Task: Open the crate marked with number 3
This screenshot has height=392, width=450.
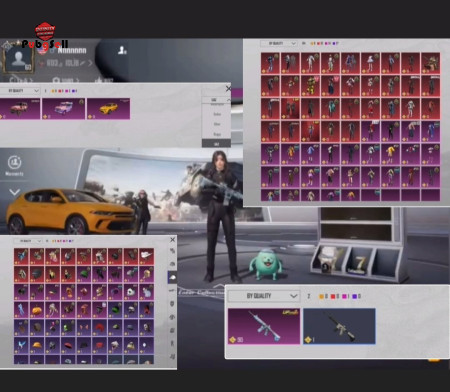Action: tap(327, 260)
